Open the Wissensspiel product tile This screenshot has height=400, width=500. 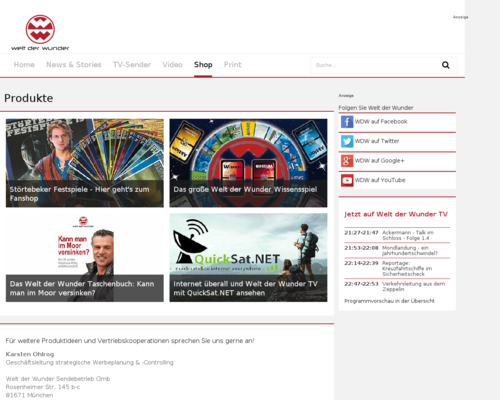pos(248,163)
